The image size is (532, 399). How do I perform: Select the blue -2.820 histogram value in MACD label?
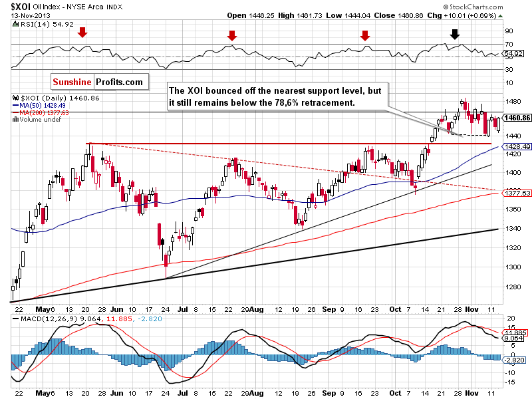(x=150, y=319)
